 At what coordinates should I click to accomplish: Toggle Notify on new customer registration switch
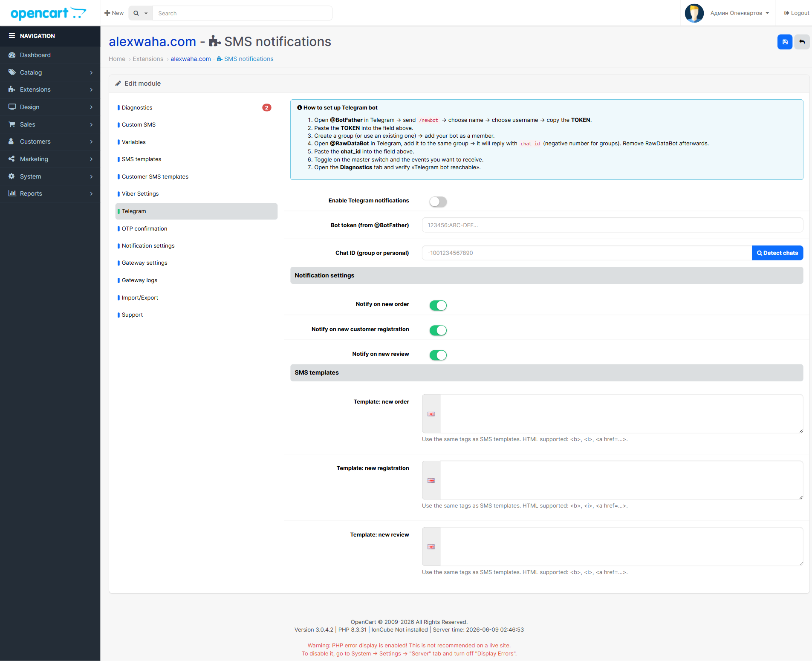[438, 330]
